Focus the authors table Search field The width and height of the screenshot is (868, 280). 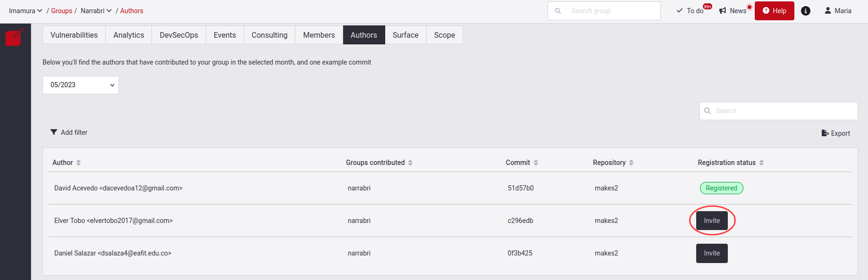pyautogui.click(x=779, y=111)
